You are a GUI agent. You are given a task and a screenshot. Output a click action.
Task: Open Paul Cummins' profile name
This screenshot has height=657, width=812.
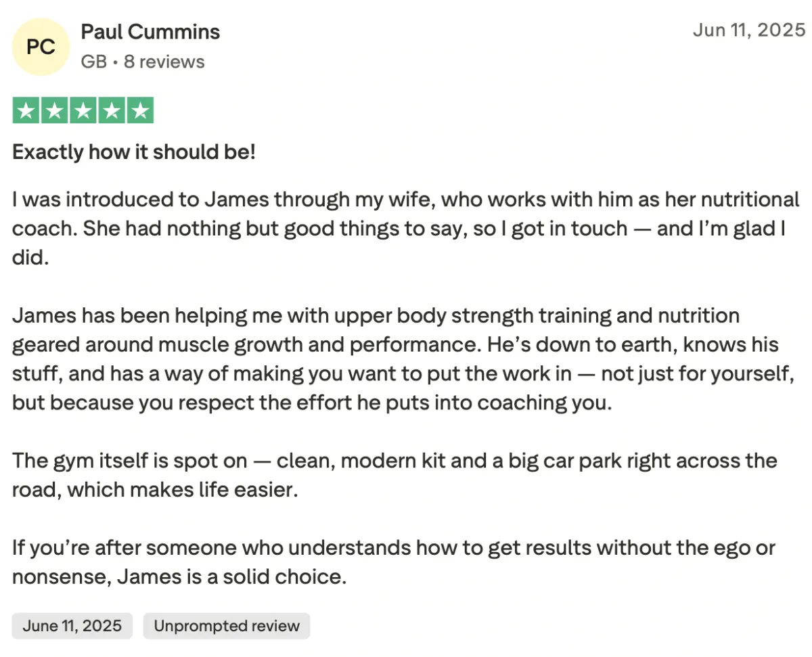pyautogui.click(x=150, y=32)
